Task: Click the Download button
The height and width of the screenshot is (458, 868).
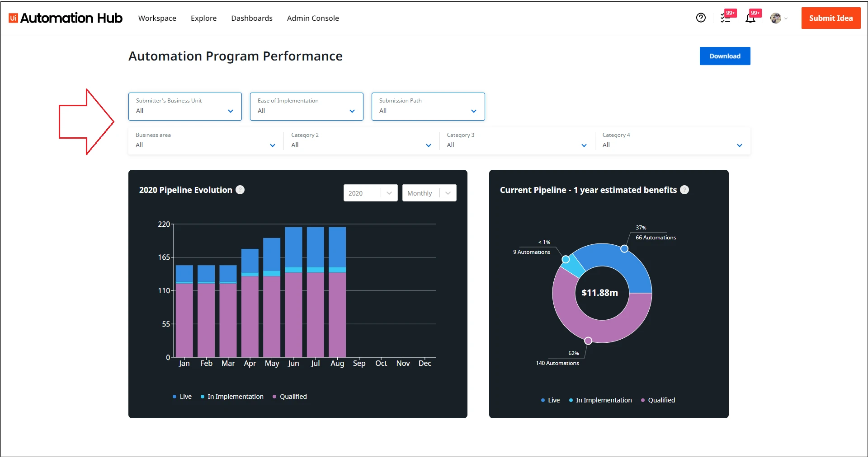Action: click(725, 56)
